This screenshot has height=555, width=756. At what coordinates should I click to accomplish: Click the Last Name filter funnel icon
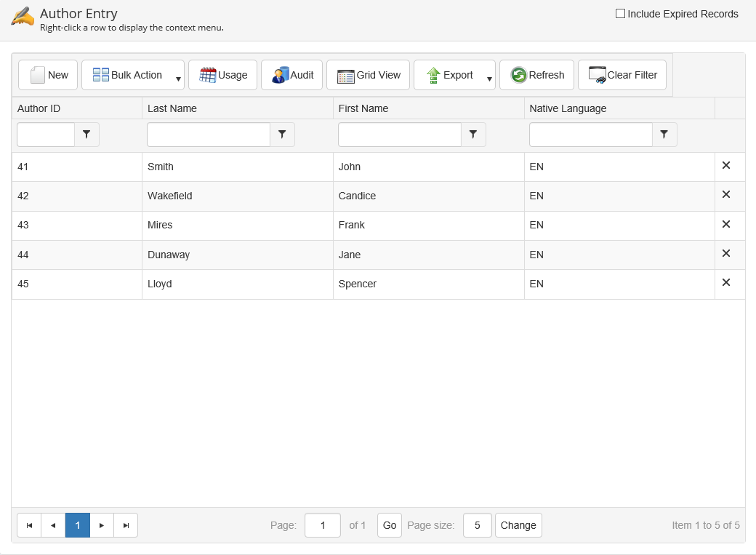coord(282,135)
